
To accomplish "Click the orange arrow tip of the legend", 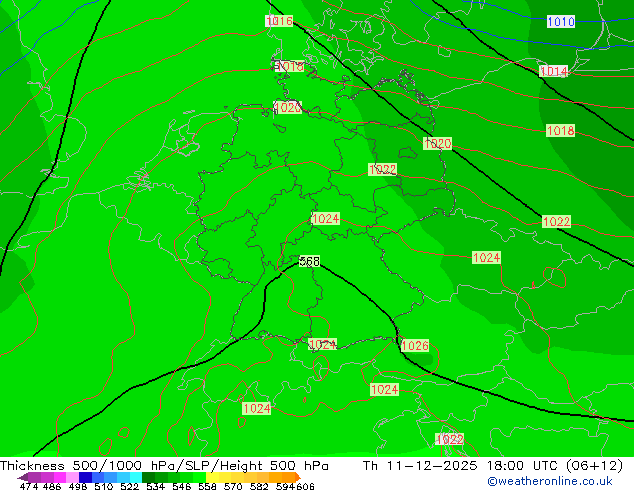I will [x=298, y=477].
